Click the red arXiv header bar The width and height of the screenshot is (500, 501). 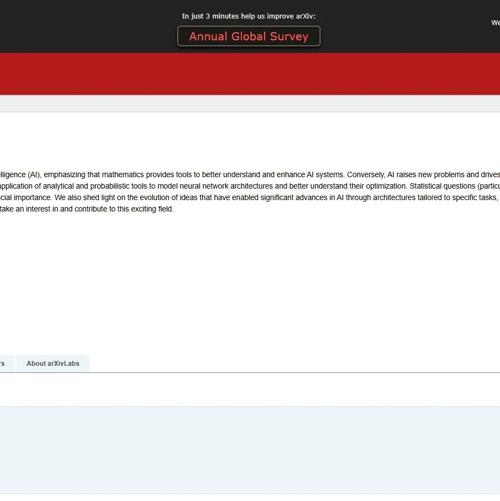(x=250, y=74)
